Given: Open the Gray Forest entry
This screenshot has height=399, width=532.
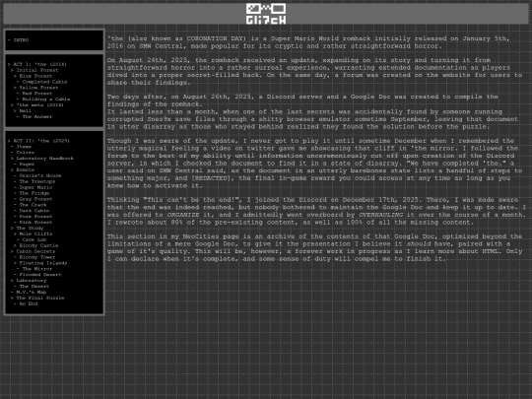Looking at the screenshot, I should click(35, 199).
